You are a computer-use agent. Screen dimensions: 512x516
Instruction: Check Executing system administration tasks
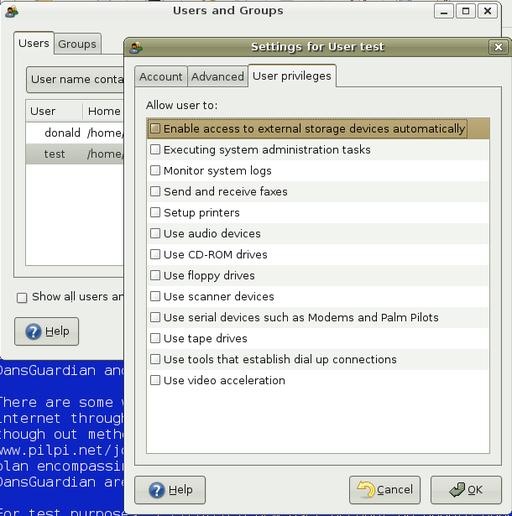pos(155,149)
